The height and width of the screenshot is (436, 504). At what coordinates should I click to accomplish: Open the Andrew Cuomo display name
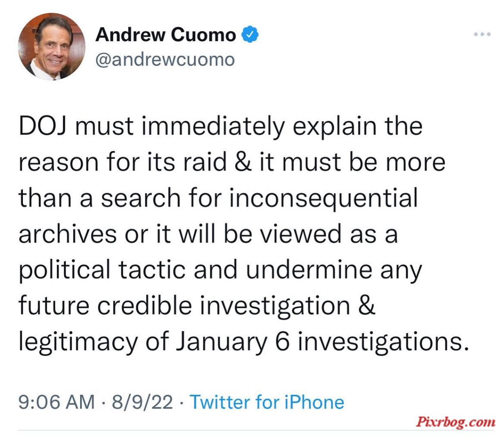click(166, 35)
